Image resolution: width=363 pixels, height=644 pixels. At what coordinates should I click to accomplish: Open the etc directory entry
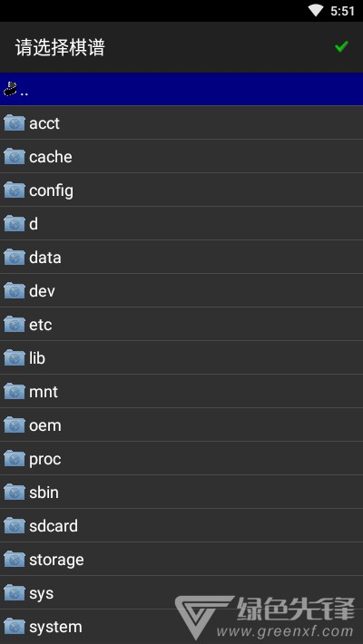point(181,325)
